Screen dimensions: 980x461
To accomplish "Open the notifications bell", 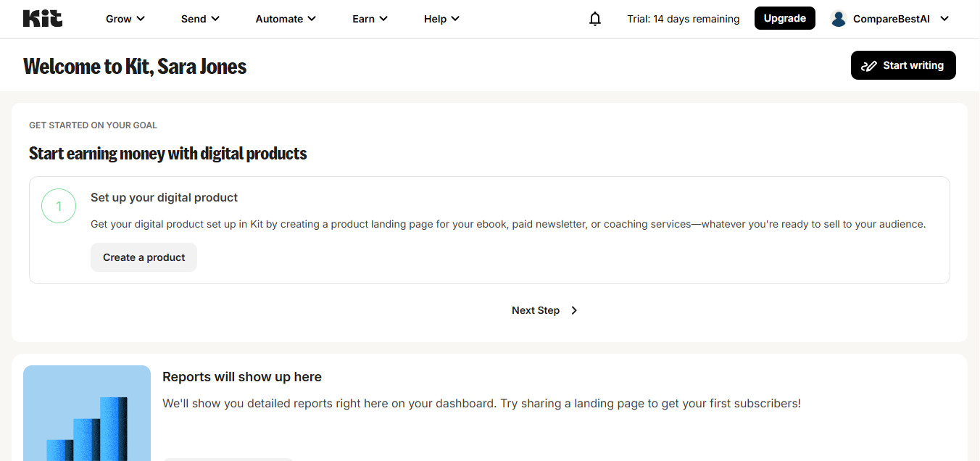I will 595,19.
